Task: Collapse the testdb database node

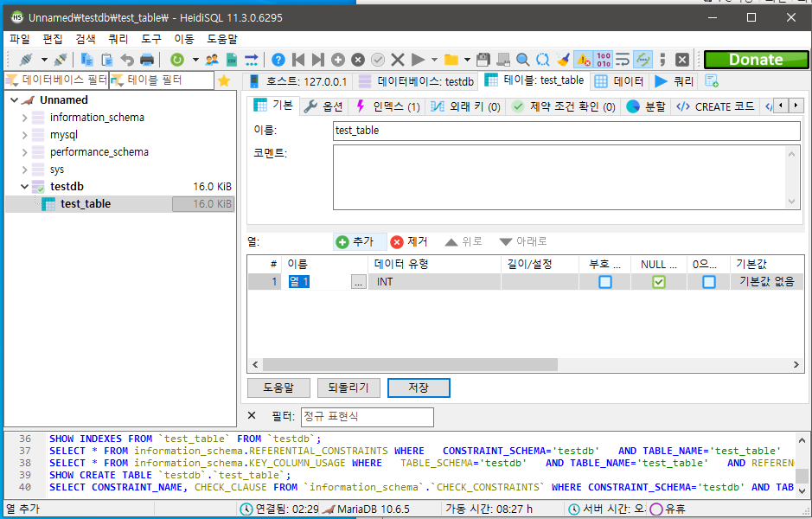Action: (x=24, y=187)
